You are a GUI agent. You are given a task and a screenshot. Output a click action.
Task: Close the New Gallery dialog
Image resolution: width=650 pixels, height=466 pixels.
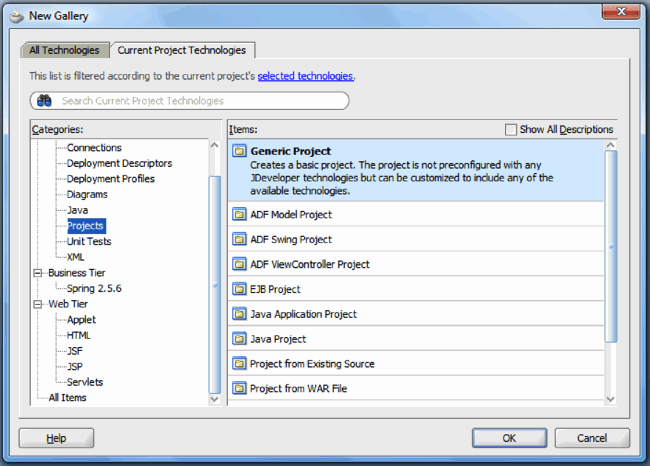621,12
